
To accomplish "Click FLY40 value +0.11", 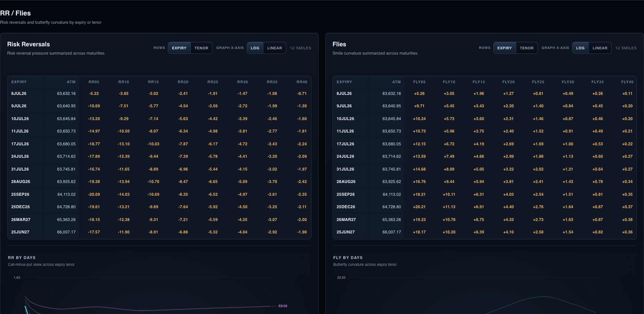I will (x=627, y=93).
